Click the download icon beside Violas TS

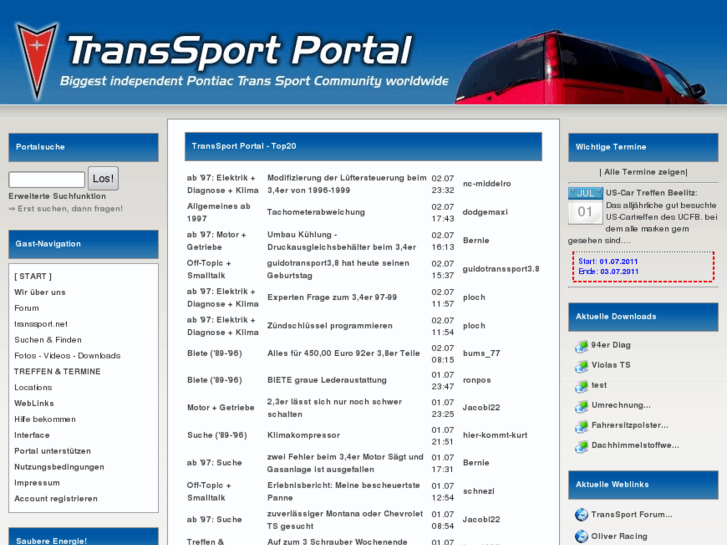581,366
